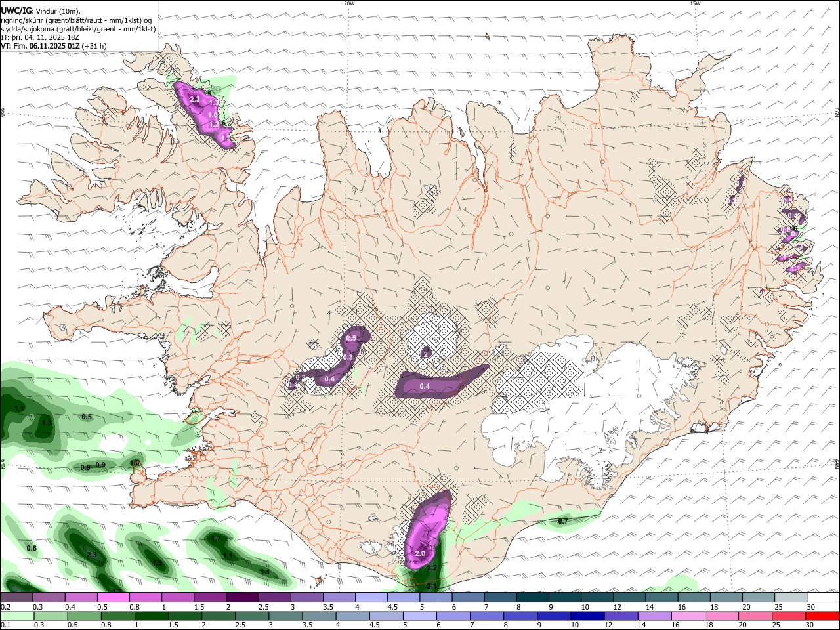
Task: Select the lavender rain swatch labeled 14
Action: pyautogui.click(x=654, y=616)
